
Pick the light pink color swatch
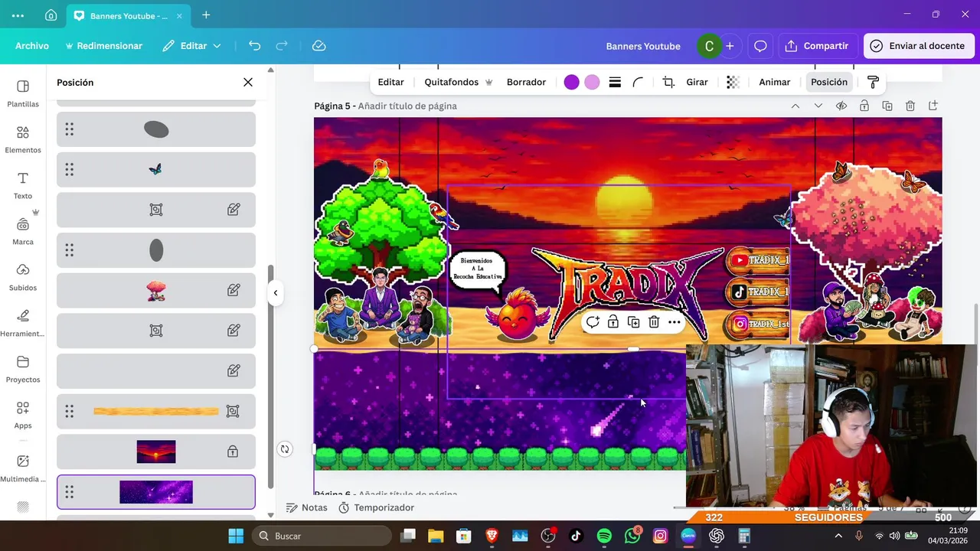pyautogui.click(x=592, y=82)
